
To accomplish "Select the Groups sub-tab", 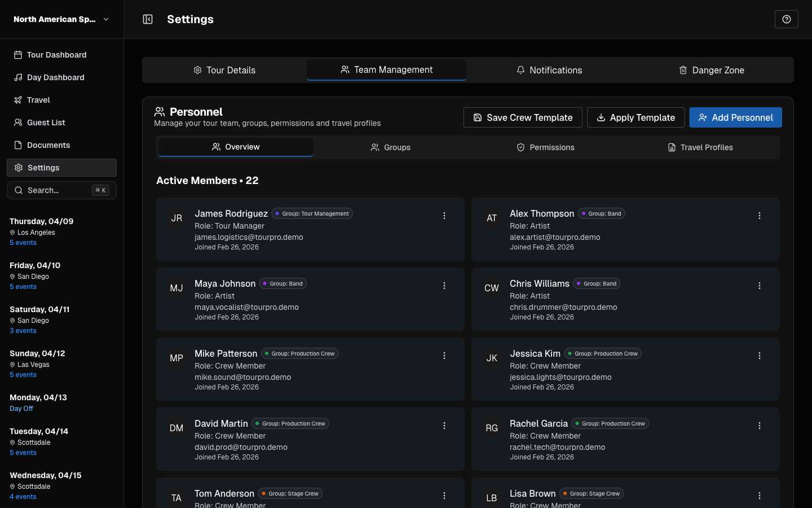I will pyautogui.click(x=391, y=147).
